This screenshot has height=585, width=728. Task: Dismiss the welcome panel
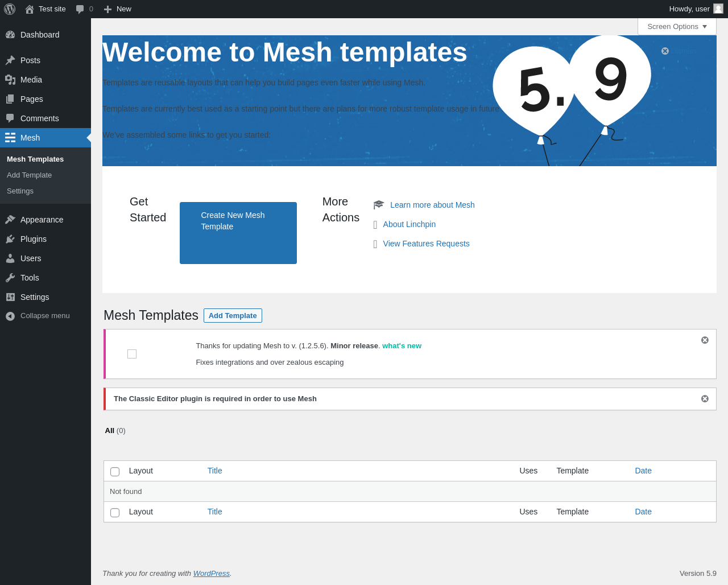tap(679, 51)
